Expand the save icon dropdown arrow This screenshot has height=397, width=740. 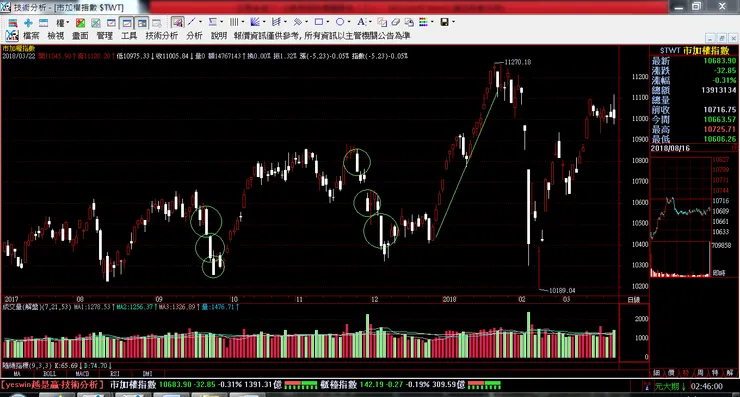tap(454, 22)
